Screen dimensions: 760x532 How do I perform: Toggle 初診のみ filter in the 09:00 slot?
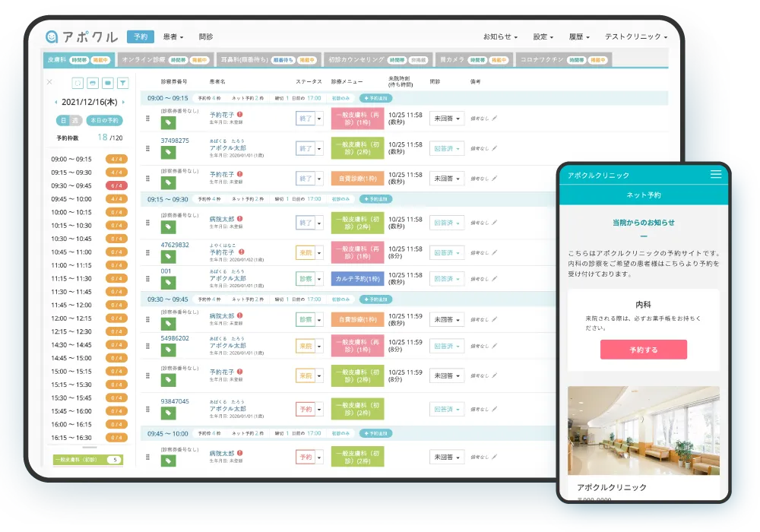pyautogui.click(x=340, y=98)
